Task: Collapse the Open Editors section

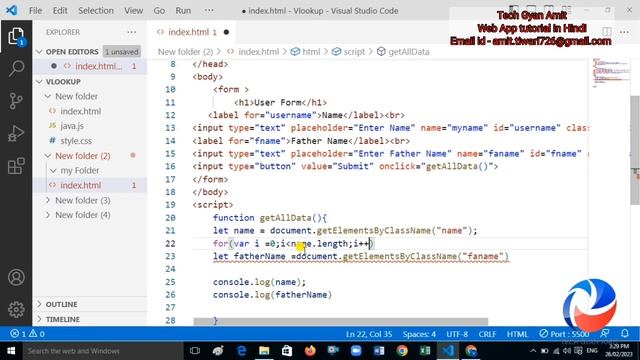Action: tap(40, 51)
